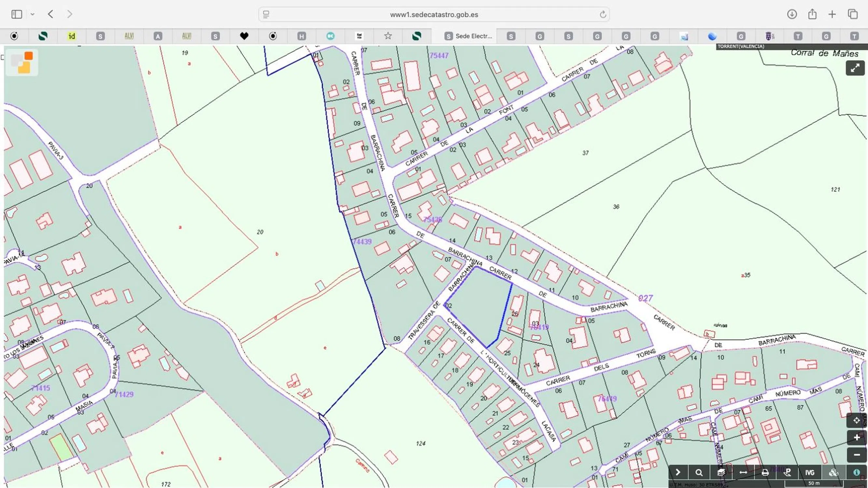
Task: Toggle fullscreen map view
Action: [x=855, y=68]
